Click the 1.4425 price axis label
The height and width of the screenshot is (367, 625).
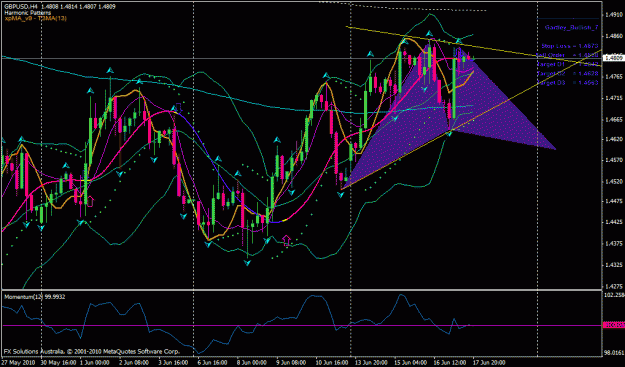[x=613, y=222]
